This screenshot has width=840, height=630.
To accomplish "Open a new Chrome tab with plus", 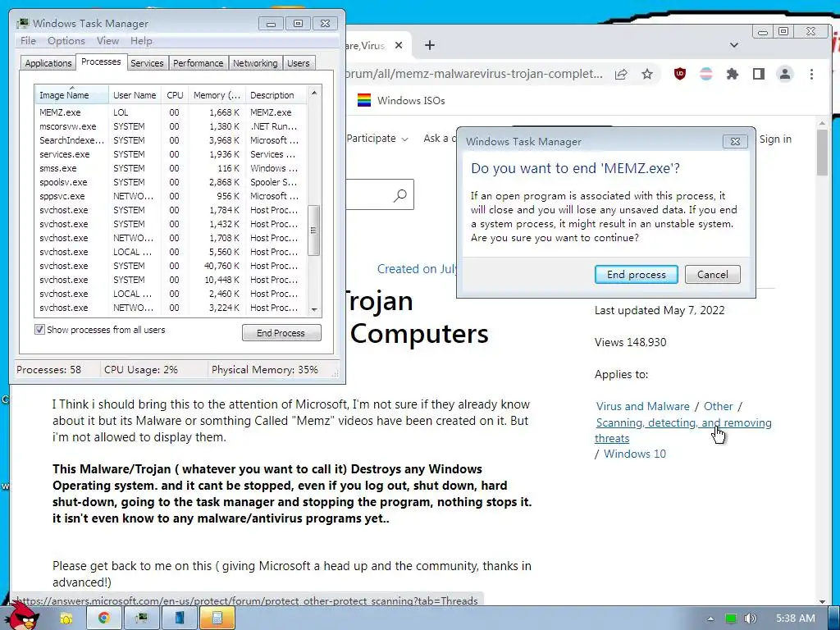I will coord(430,46).
